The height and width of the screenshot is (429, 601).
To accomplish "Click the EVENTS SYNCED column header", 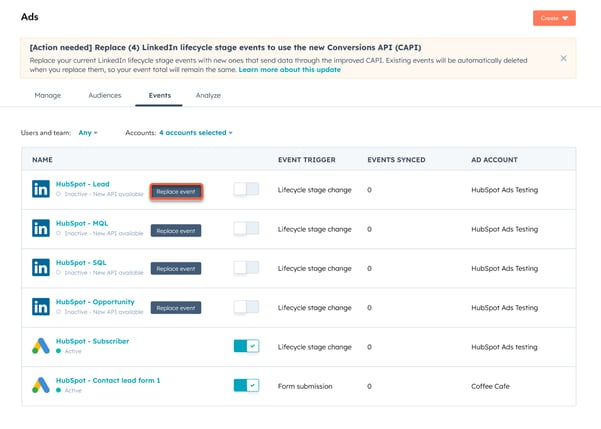I will (396, 160).
